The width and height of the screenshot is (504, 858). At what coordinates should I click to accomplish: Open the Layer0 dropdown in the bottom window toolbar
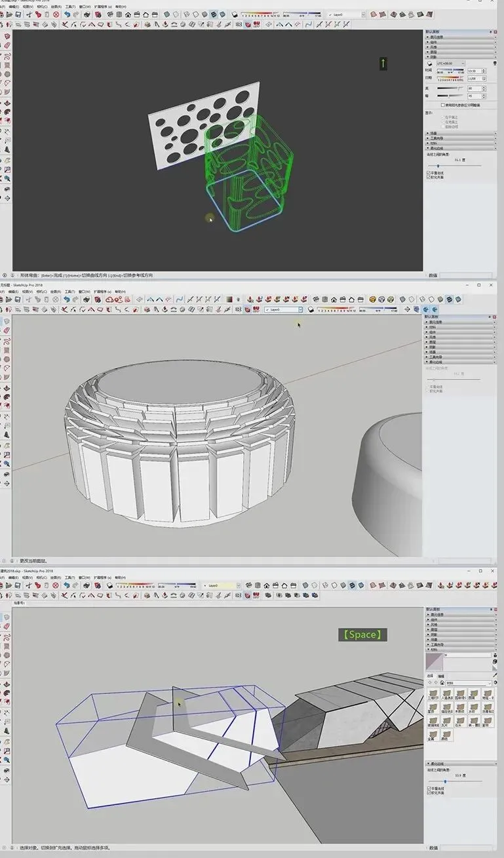pyautogui.click(x=223, y=585)
